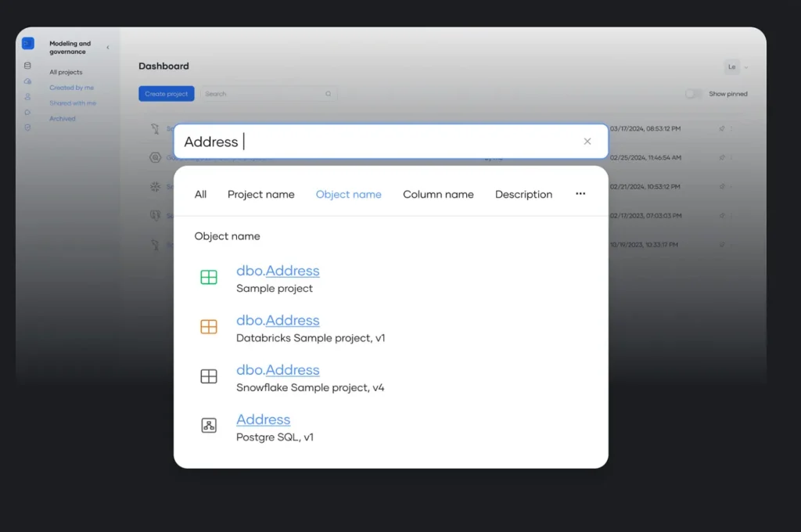Click the database icon in left sidebar
The height and width of the screenshot is (532, 801).
[x=27, y=66]
